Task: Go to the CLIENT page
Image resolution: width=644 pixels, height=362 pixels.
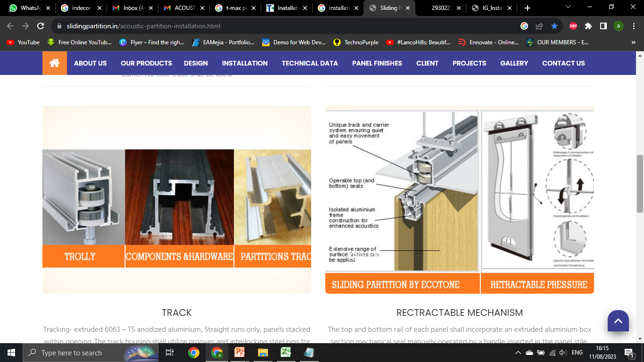Action: point(428,63)
